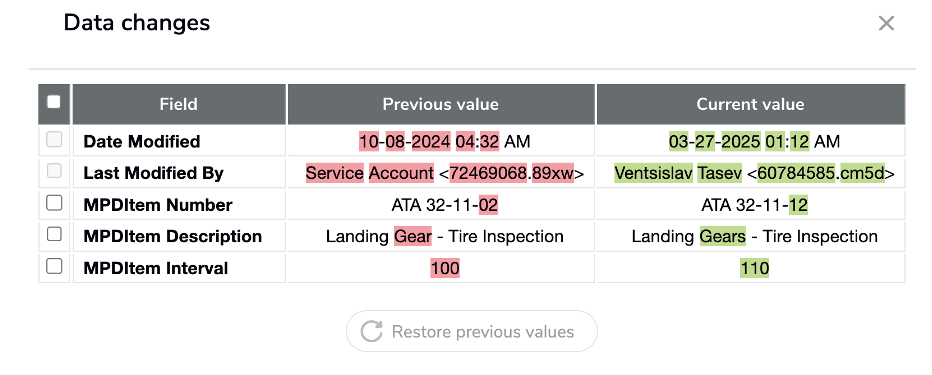Check the MPDItem Number row checkbox
The width and height of the screenshot is (932, 375).
(x=54, y=203)
